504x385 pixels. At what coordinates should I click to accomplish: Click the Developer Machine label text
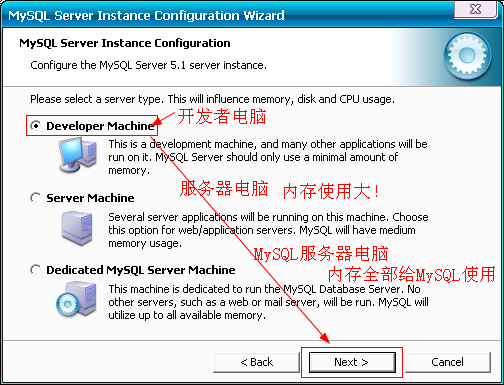(x=100, y=126)
